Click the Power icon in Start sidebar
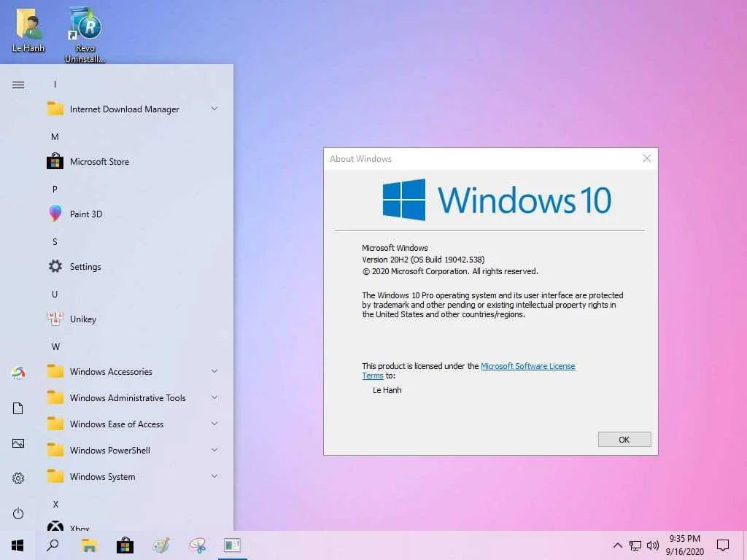Viewport: 747px width, 560px height. (18, 513)
